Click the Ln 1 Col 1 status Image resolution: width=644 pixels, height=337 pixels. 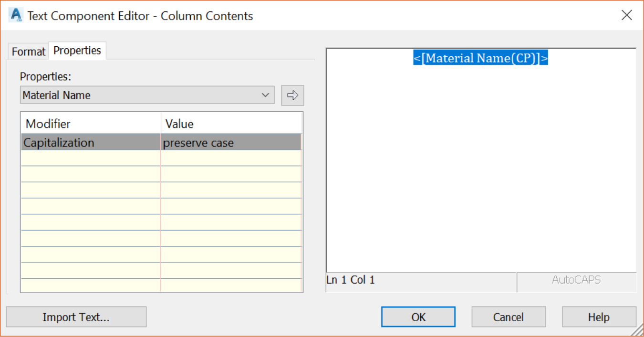tap(351, 280)
